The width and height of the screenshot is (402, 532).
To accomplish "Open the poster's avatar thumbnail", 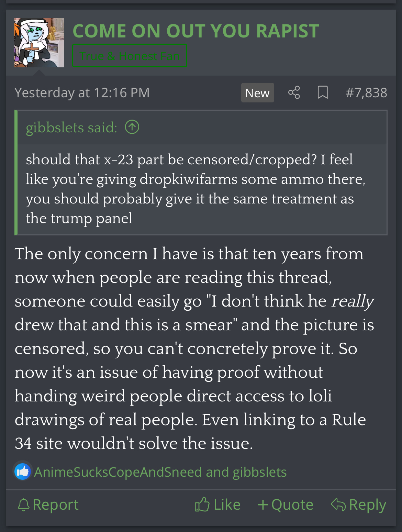I will 39,43.
